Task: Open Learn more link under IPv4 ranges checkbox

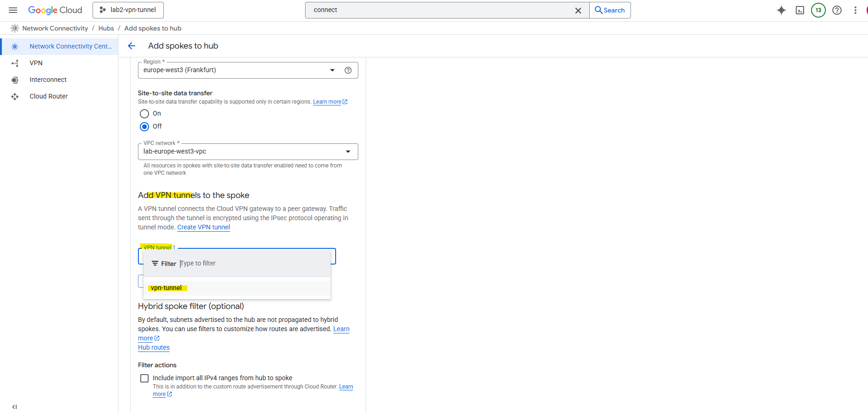Action: 346,387
